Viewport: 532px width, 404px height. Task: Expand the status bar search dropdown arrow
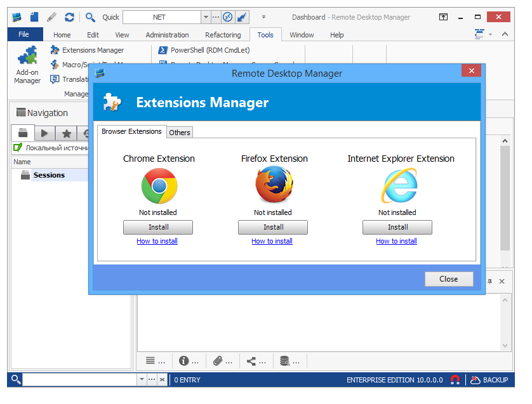142,379
